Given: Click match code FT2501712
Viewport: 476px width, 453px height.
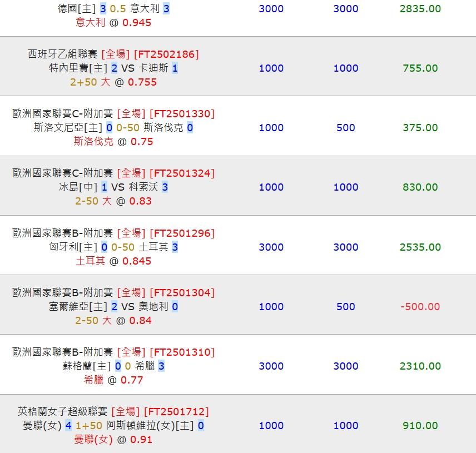Looking at the screenshot, I should [176, 411].
